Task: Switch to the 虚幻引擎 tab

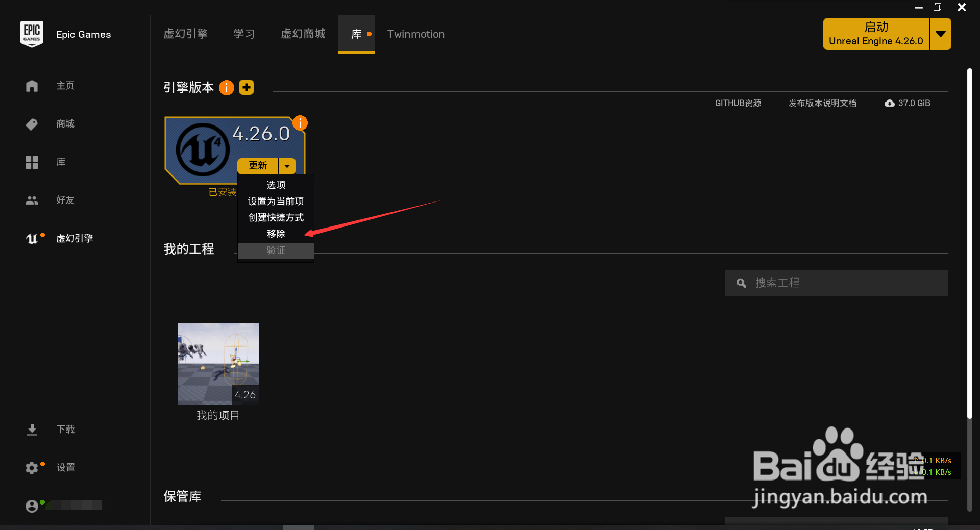Action: 185,34
